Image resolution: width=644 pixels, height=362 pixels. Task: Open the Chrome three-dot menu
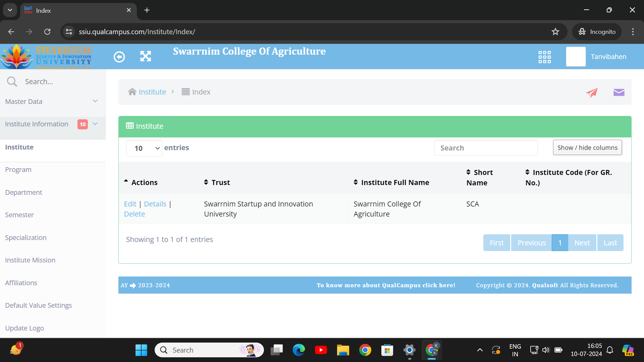[x=633, y=32]
